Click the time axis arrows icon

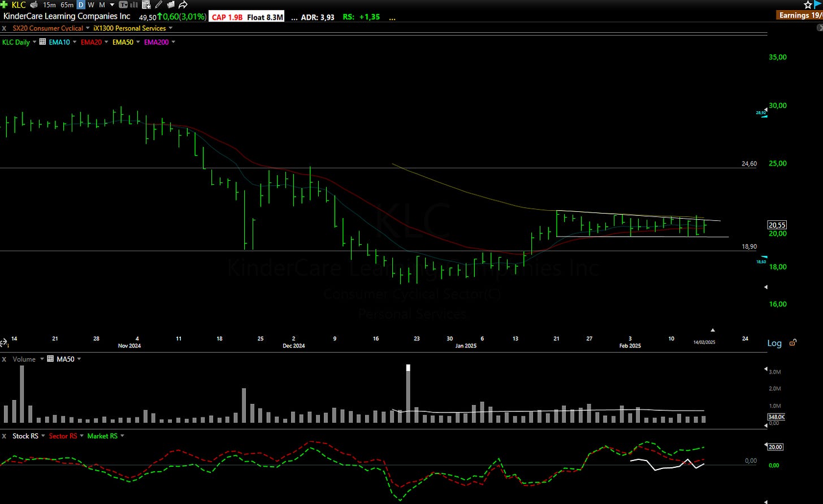3,342
